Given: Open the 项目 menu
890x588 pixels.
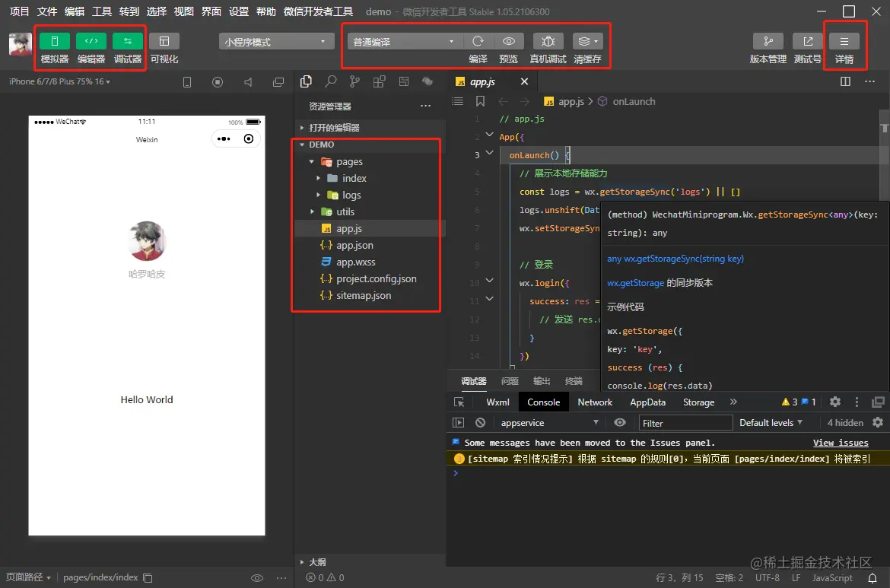Looking at the screenshot, I should pos(19,11).
